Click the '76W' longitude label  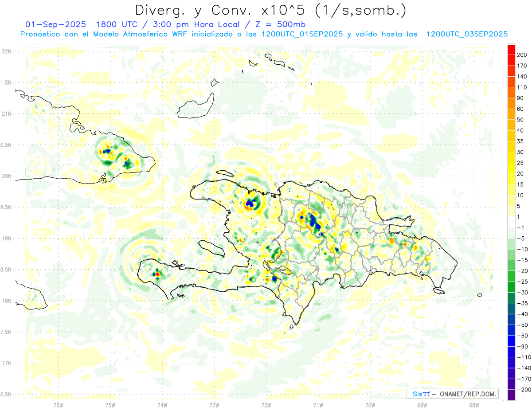[x=58, y=405]
